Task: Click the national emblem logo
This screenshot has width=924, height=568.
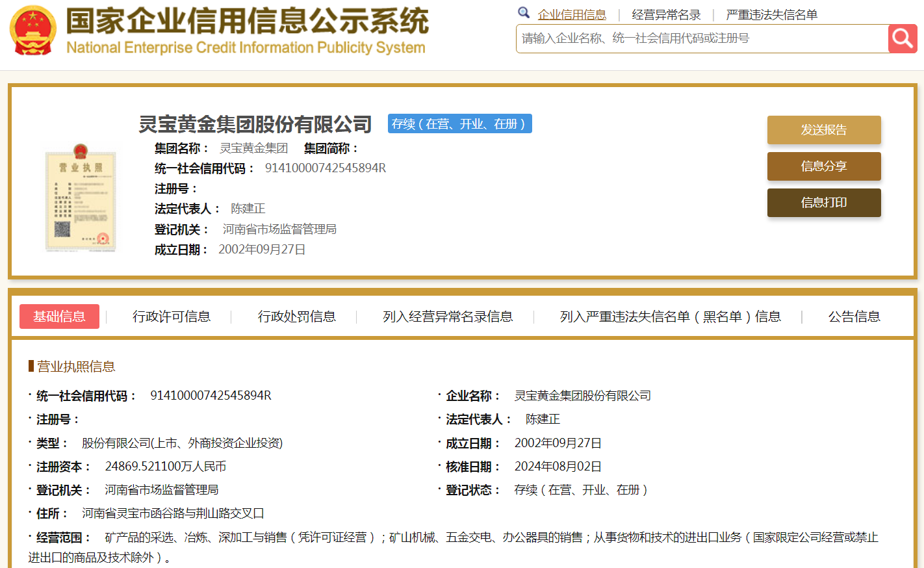Action: 33,31
